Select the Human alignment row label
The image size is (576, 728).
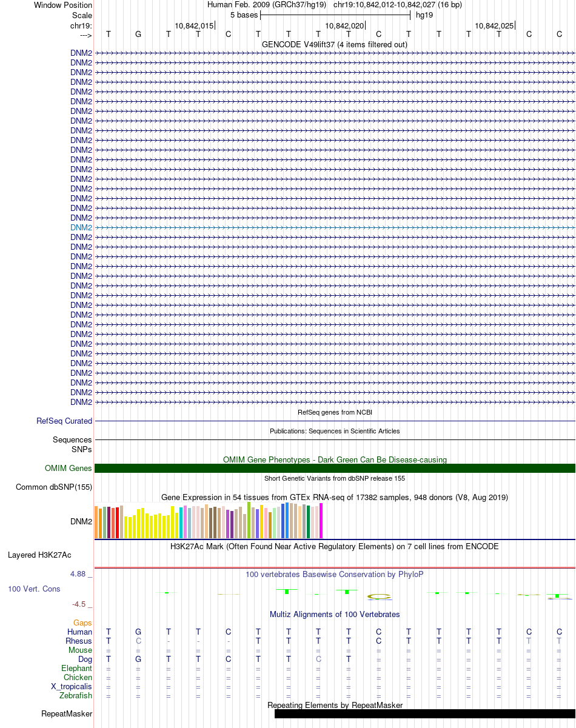pos(79,632)
